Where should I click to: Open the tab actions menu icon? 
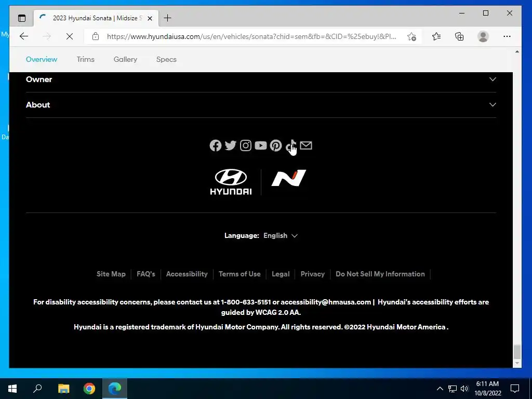point(22,18)
